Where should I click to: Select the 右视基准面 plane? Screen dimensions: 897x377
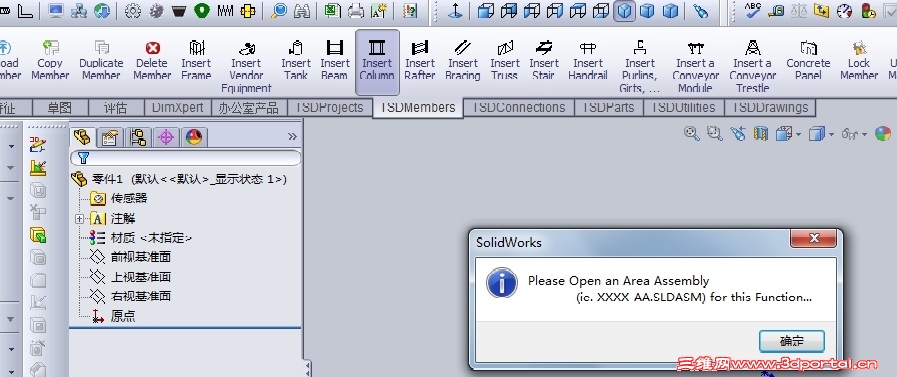[130, 296]
